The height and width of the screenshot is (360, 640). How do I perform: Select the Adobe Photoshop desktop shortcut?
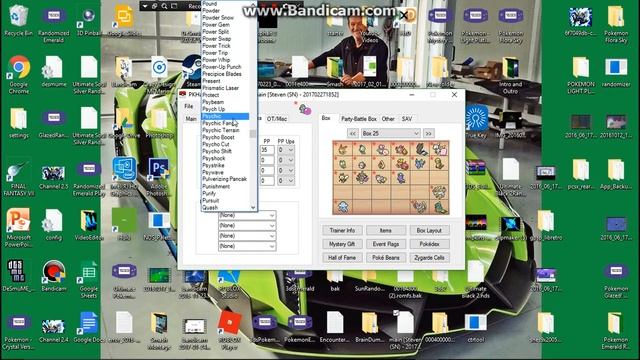159,176
